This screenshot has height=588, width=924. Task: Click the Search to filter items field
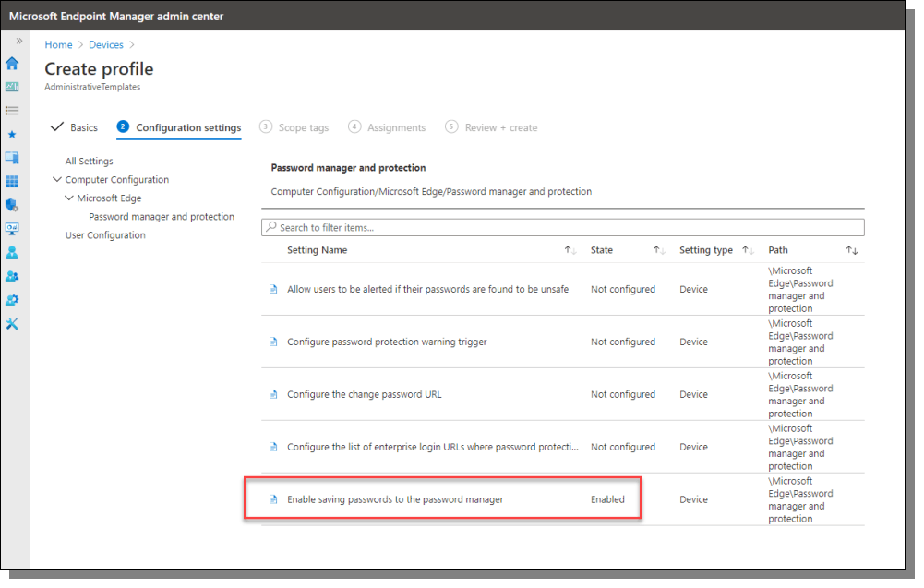pyautogui.click(x=563, y=227)
